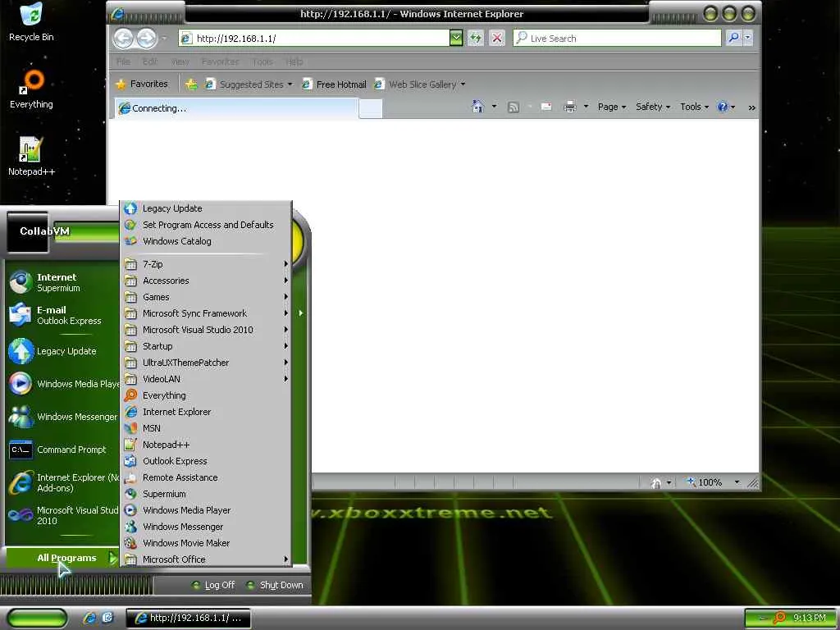Open Notepad++ desktop shortcut
Screen dimensions: 840x630
[32, 157]
